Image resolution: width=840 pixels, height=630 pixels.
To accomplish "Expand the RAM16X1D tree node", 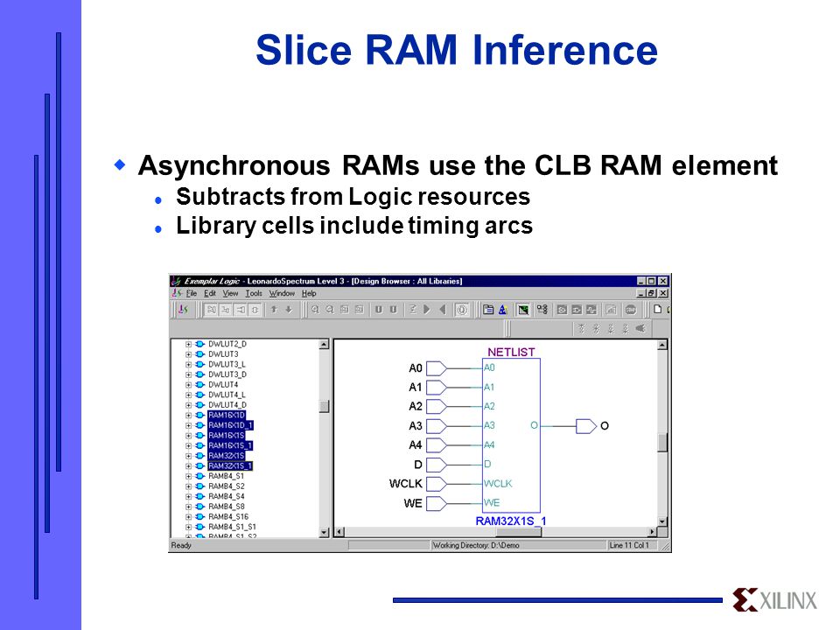I will (188, 416).
